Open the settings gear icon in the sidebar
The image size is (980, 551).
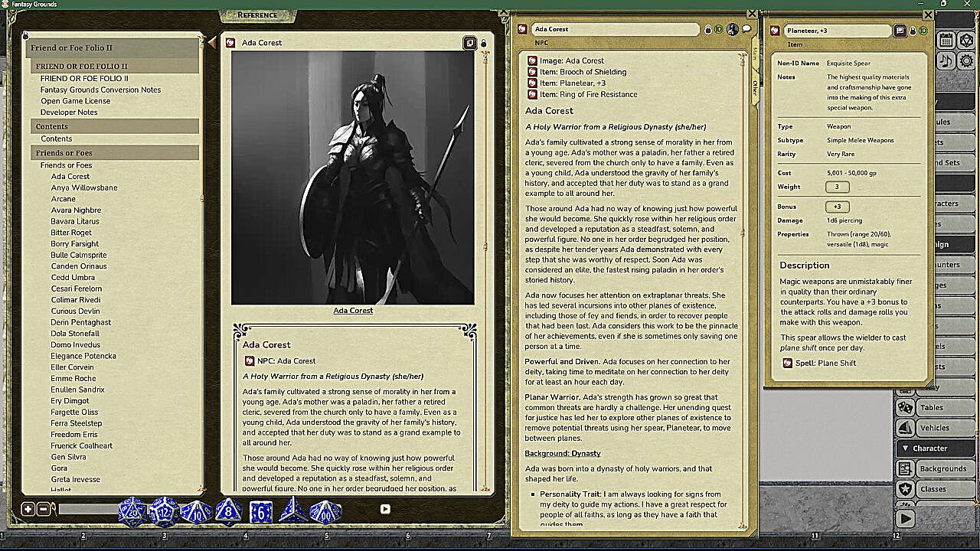click(x=967, y=61)
